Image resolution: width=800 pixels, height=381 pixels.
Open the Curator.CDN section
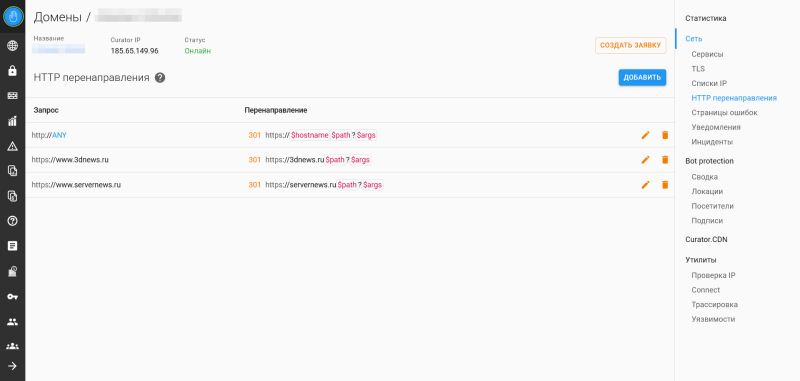706,239
